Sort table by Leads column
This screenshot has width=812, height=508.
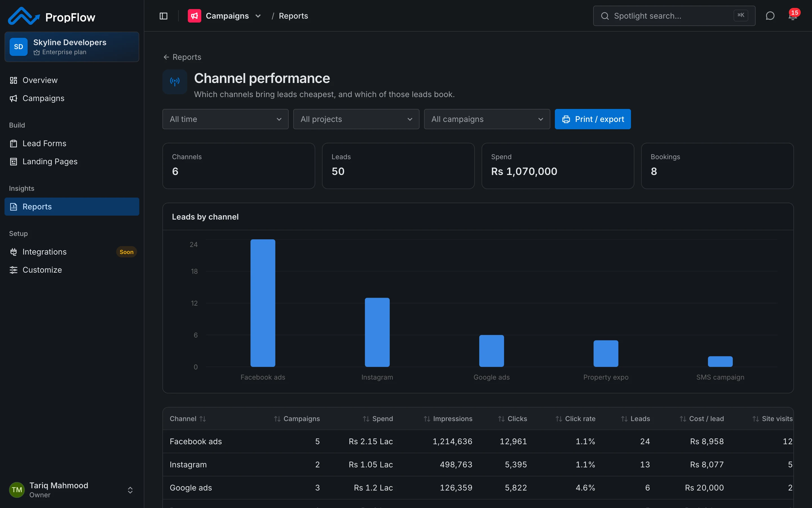tap(635, 419)
